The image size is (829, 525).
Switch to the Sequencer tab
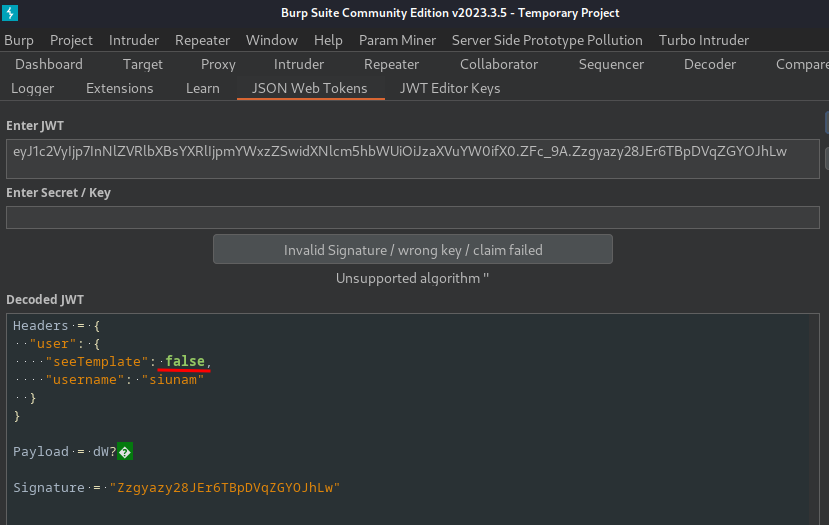[x=611, y=65]
